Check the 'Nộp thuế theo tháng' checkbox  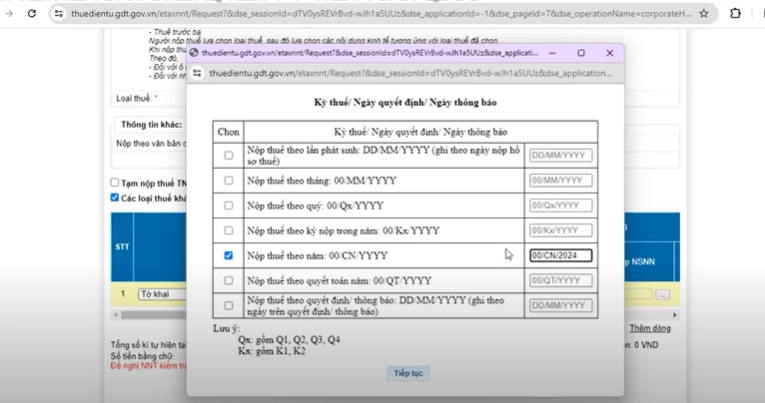click(228, 181)
